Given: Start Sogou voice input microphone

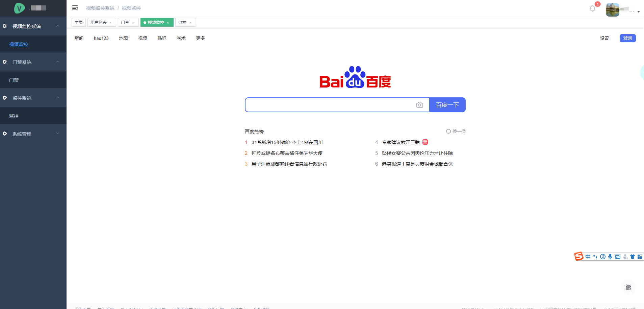Looking at the screenshot, I should tap(610, 256).
